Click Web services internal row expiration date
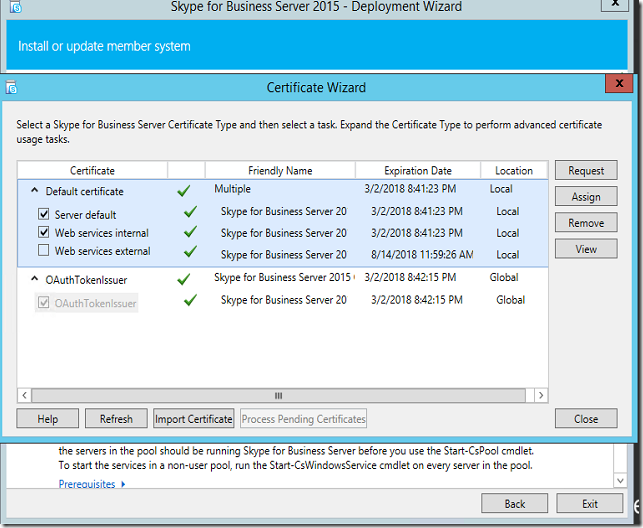The image size is (643, 528). (417, 233)
